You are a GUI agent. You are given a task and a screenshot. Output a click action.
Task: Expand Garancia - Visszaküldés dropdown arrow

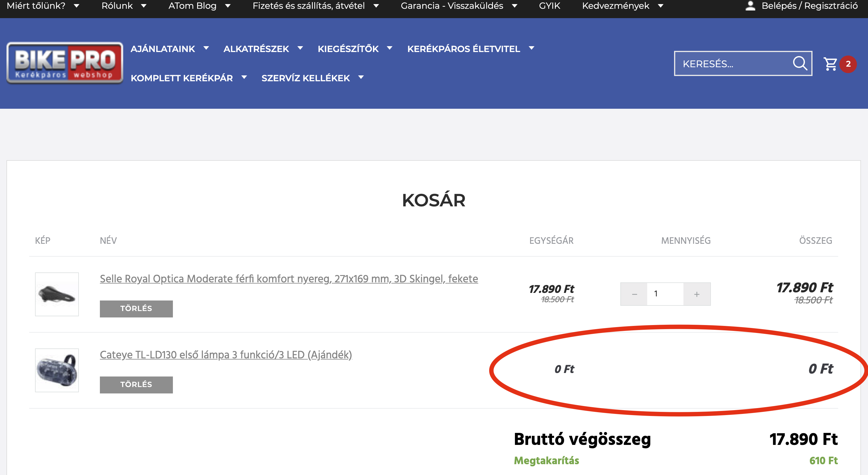click(514, 6)
